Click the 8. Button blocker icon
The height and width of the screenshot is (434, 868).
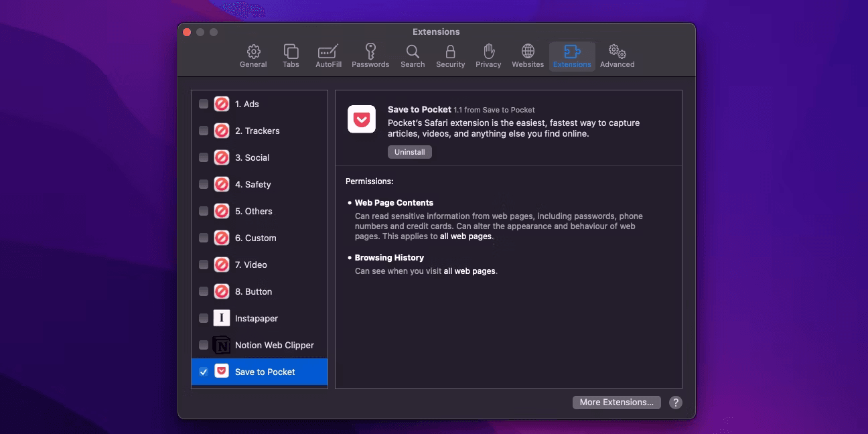(222, 291)
